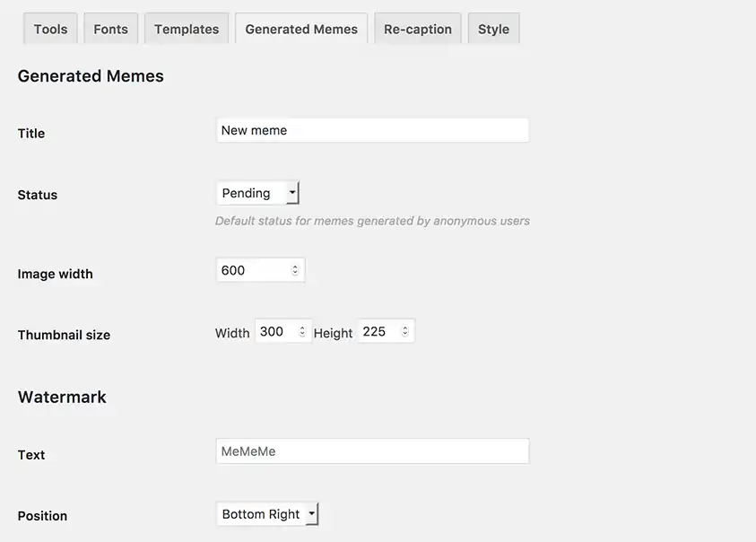Click the watermark Text field showing MeMeMe
Image resolution: width=756 pixels, height=542 pixels.
[372, 450]
